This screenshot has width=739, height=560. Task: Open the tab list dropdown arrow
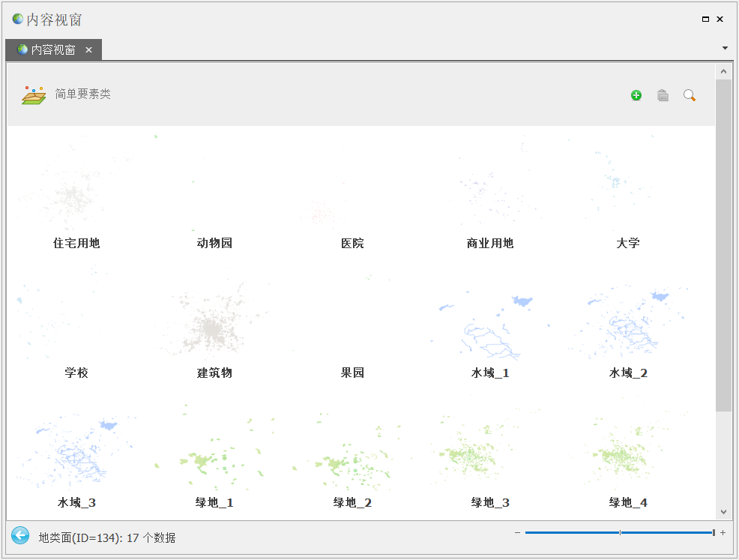[725, 48]
